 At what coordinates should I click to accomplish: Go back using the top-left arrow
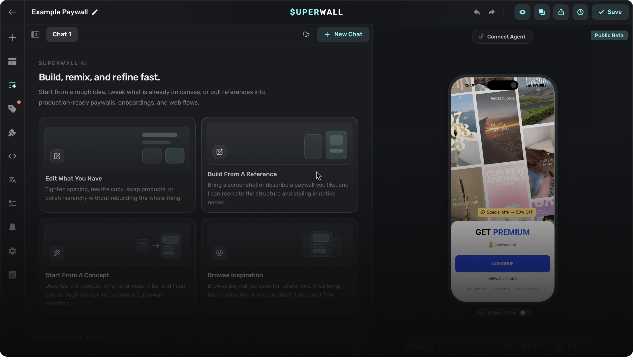pyautogui.click(x=12, y=12)
